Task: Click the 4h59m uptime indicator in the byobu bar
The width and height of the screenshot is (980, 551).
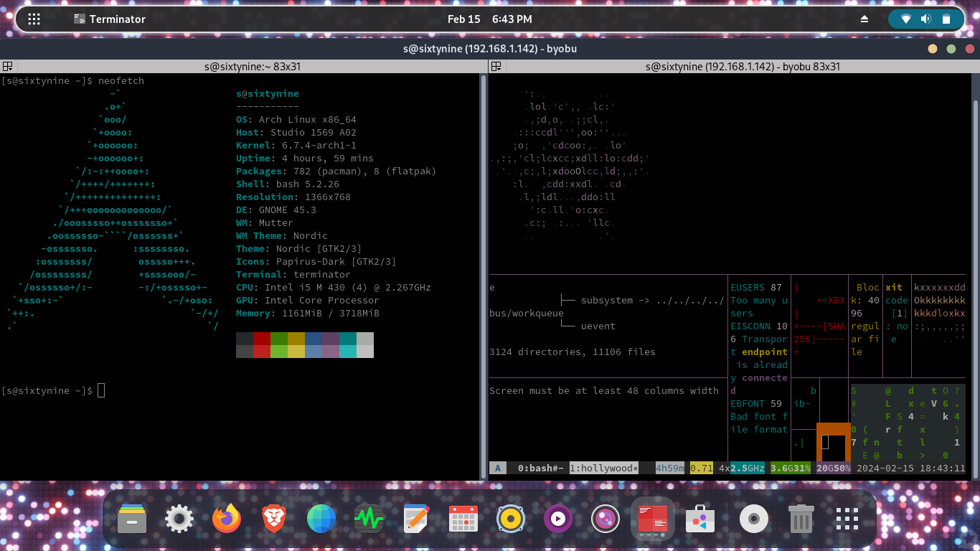Action: [x=668, y=467]
